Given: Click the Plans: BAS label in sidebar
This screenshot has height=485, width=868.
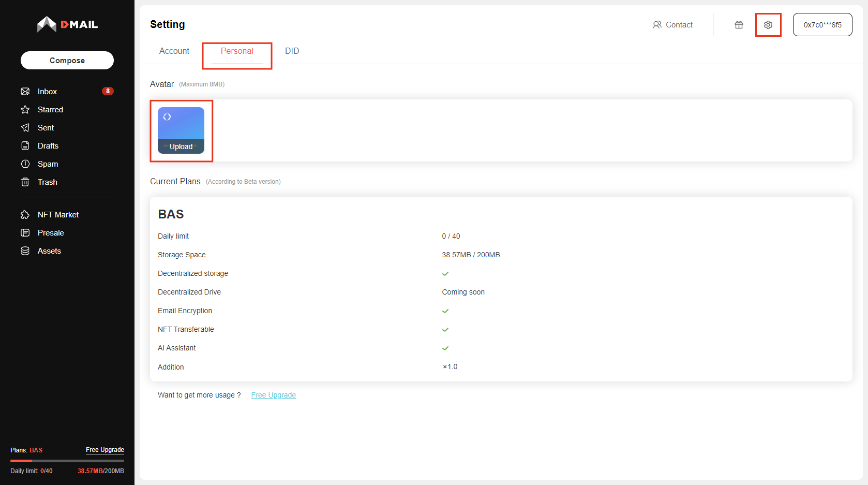Looking at the screenshot, I should pos(26,450).
